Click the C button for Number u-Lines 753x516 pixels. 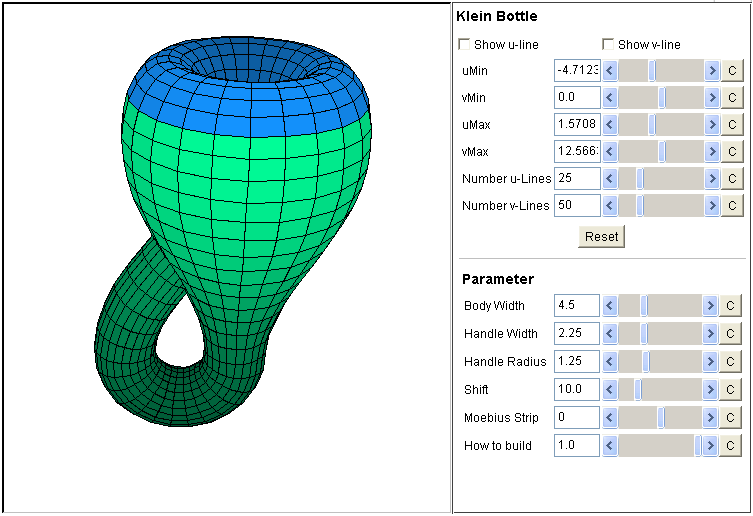tap(732, 178)
